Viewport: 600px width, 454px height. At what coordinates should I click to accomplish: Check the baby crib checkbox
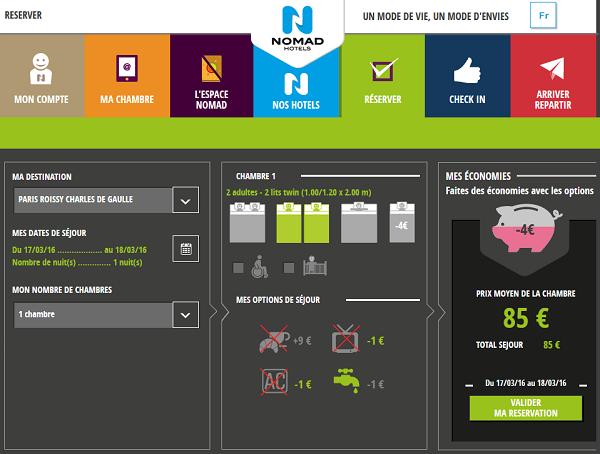point(288,268)
